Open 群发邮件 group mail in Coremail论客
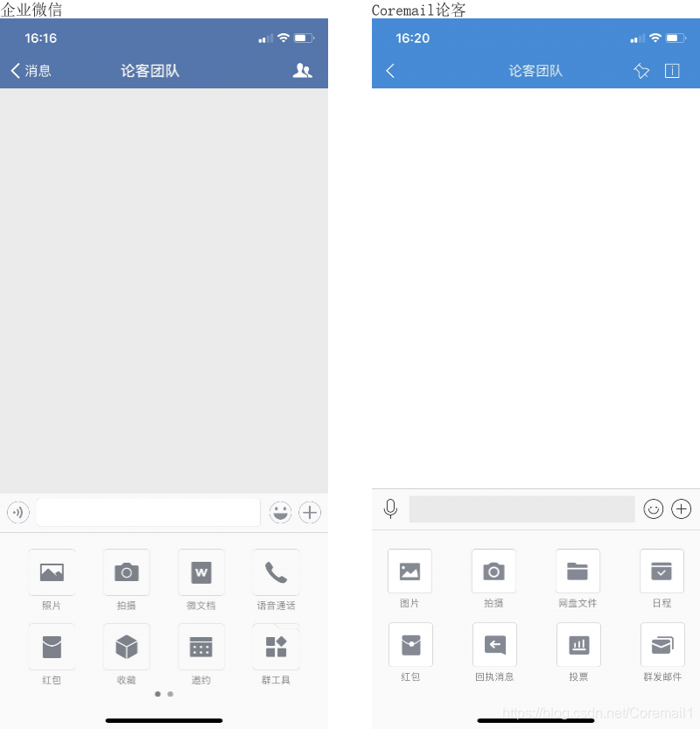This screenshot has height=729, width=700. (x=662, y=644)
